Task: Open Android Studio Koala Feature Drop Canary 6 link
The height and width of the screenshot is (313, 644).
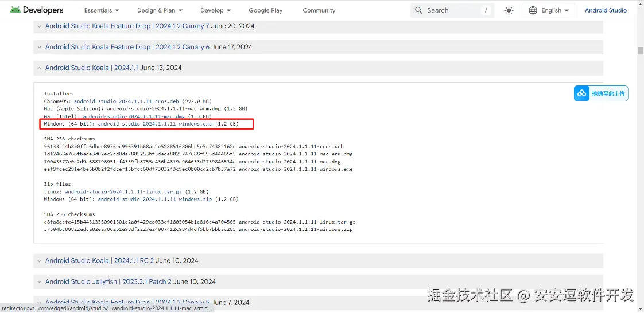Action: [127, 47]
